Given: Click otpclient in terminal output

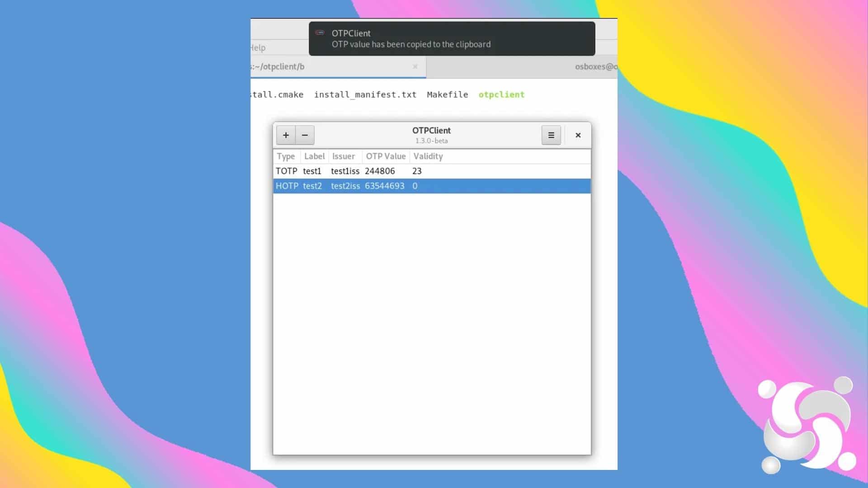Looking at the screenshot, I should pos(501,94).
